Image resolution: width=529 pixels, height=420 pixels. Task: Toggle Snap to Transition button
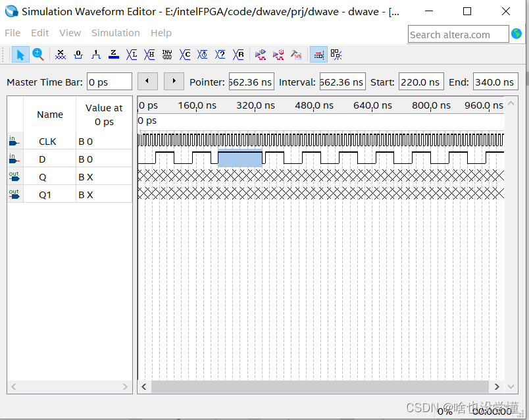(x=319, y=55)
